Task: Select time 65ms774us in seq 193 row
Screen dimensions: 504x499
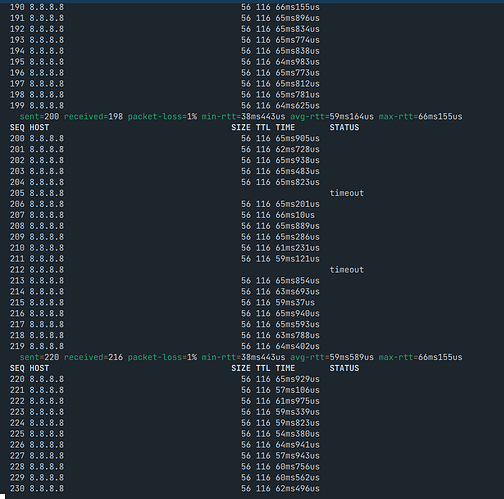Action: [x=297, y=40]
